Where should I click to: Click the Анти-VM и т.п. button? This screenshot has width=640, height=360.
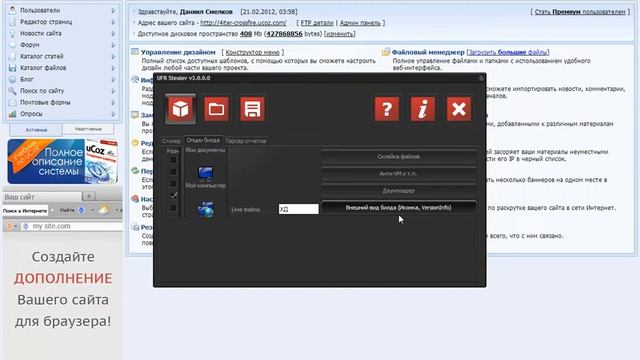pyautogui.click(x=399, y=173)
